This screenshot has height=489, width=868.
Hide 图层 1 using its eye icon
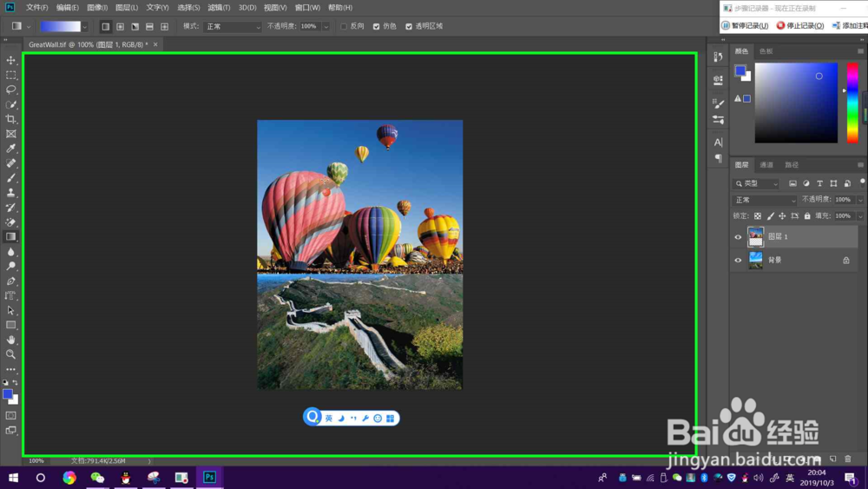coord(738,237)
